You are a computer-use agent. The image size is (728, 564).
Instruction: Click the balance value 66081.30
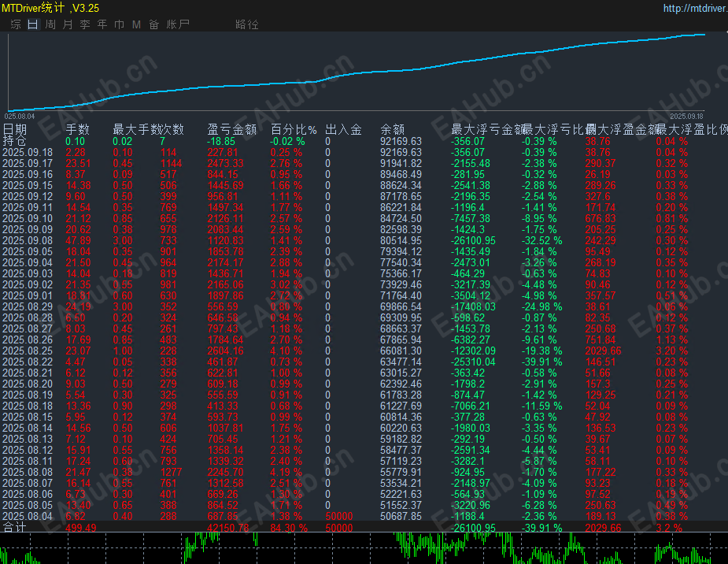(401, 351)
